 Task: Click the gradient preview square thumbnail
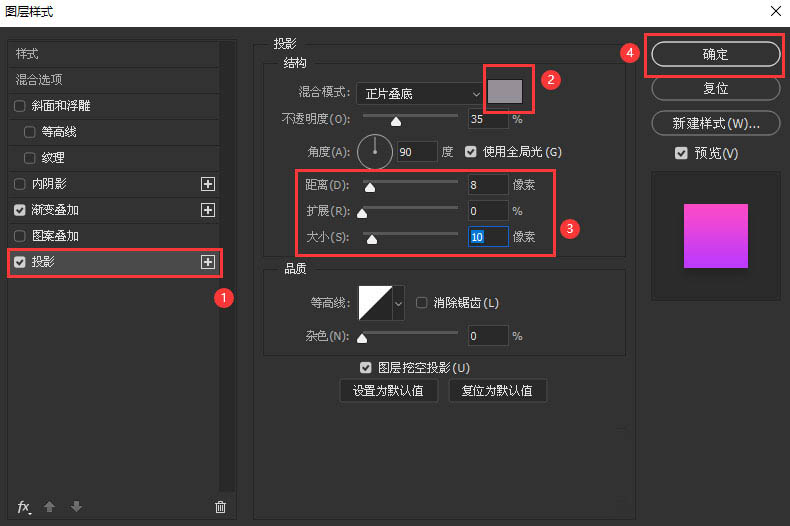pyautogui.click(x=715, y=236)
